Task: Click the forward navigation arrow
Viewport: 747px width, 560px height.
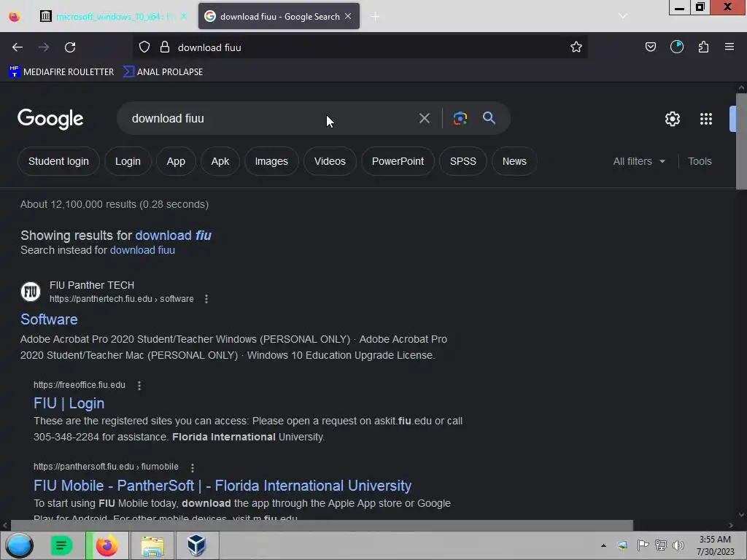Action: 44,47
